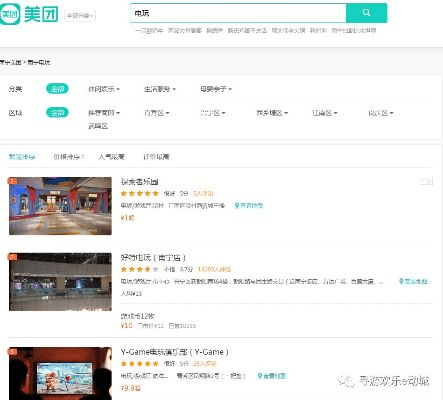Click the first breadcrumb link

[11, 62]
